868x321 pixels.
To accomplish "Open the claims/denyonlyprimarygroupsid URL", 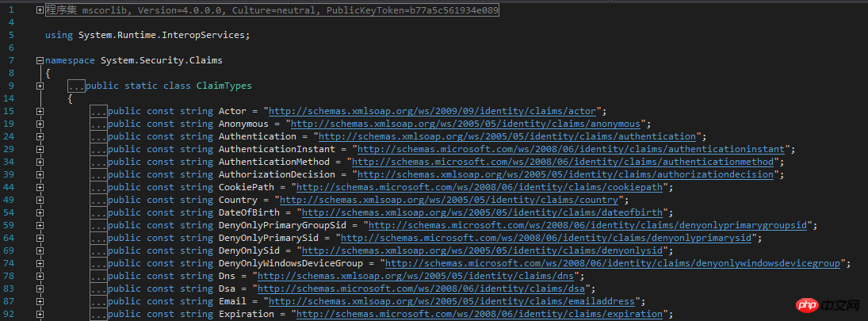I will click(587, 226).
